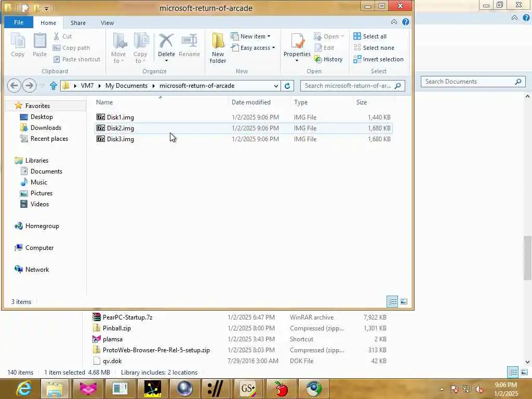The height and width of the screenshot is (399, 532).
Task: Go up one folder level arrow
Action: point(54,86)
